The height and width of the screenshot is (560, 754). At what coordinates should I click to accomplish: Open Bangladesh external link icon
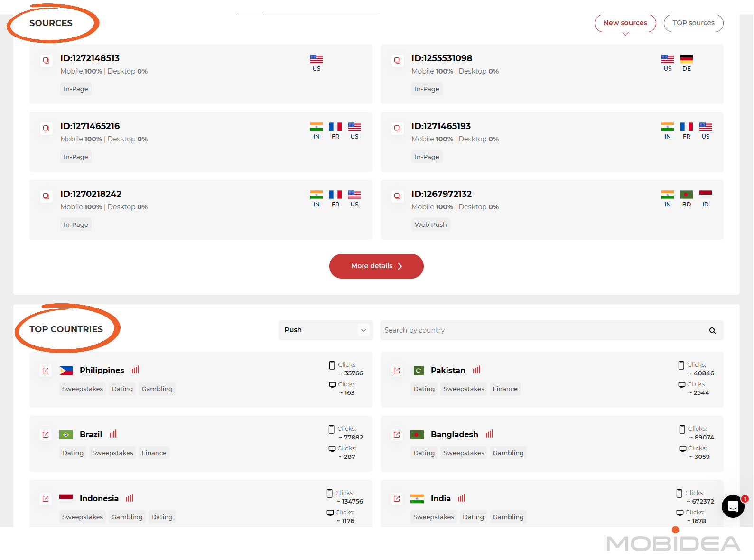tap(397, 435)
